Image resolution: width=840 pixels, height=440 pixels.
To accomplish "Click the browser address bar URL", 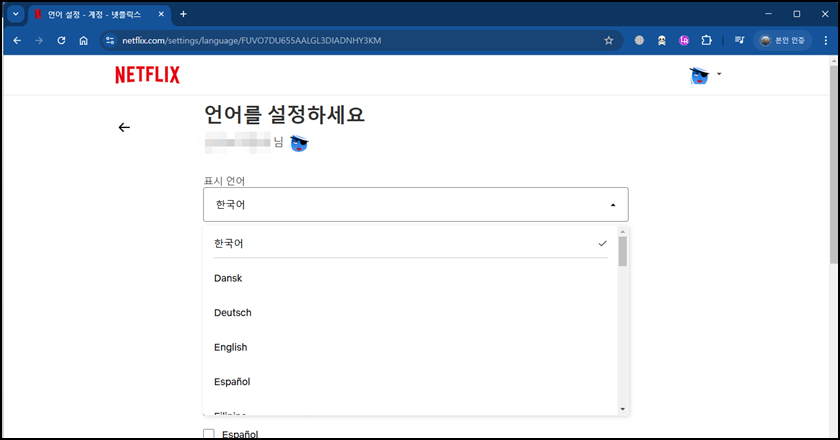I will [x=251, y=41].
